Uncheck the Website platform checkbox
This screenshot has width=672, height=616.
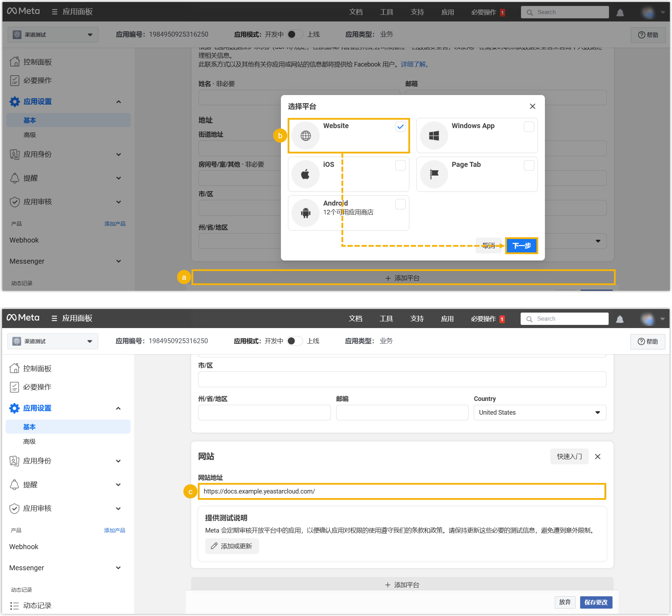click(x=400, y=127)
